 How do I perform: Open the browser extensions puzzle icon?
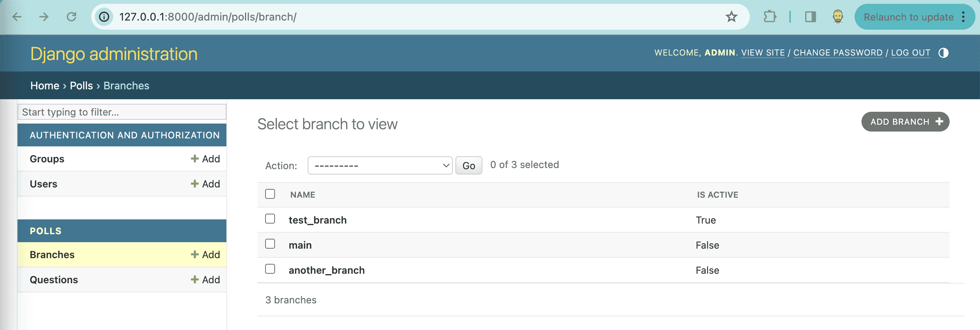click(x=770, y=17)
